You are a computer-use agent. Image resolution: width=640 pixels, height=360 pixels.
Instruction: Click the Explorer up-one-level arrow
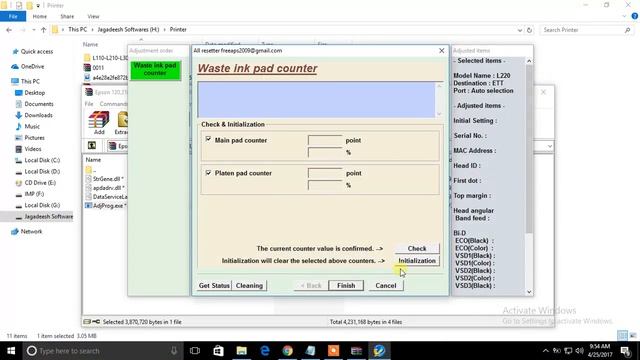[x=43, y=30]
